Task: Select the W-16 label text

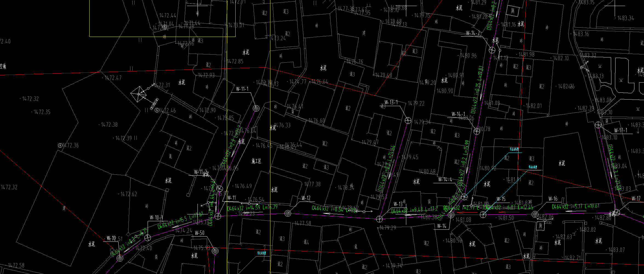Action: click(x=553, y=199)
